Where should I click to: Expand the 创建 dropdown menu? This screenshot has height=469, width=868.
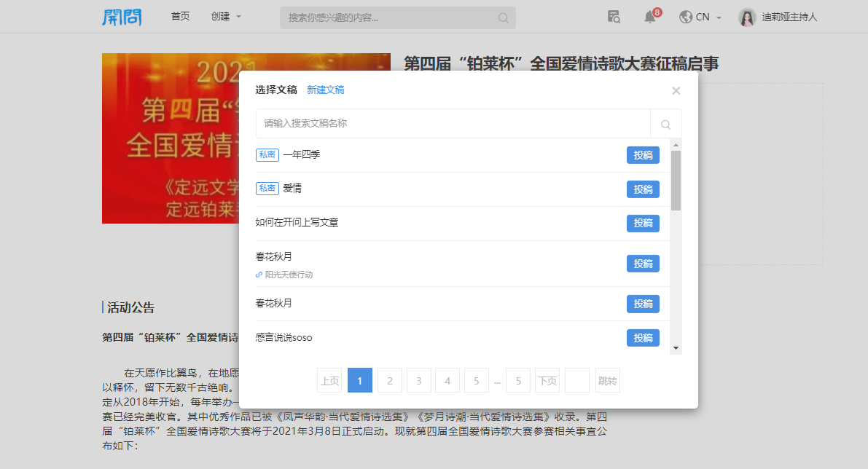[227, 17]
